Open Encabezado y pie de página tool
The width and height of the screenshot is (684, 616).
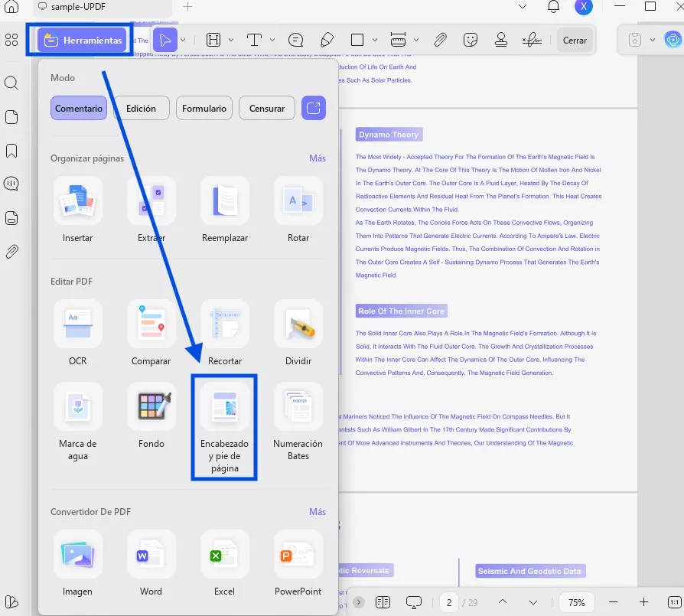coord(224,428)
